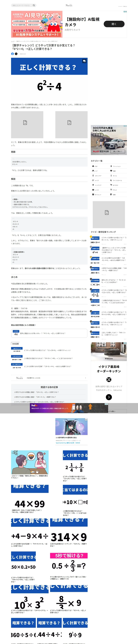Image resolution: width=138 pixels, height=644 pixels.
Task: Share the article on Facebook
Action: pos(13,54)
